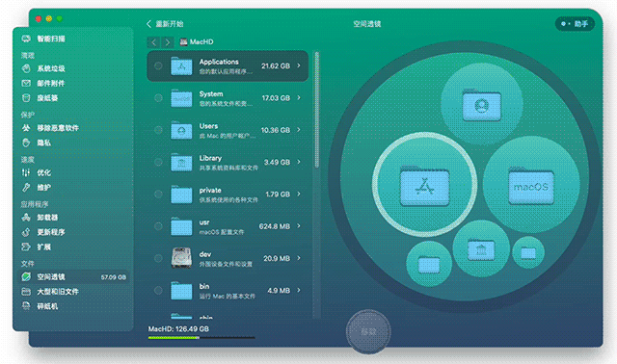Click the file list vertical scrollbar

(x=317, y=110)
